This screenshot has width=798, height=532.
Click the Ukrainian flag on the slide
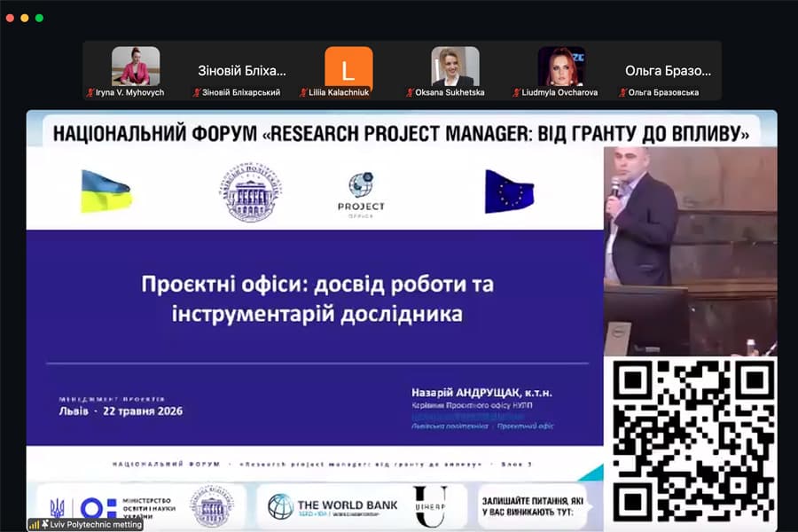(106, 192)
